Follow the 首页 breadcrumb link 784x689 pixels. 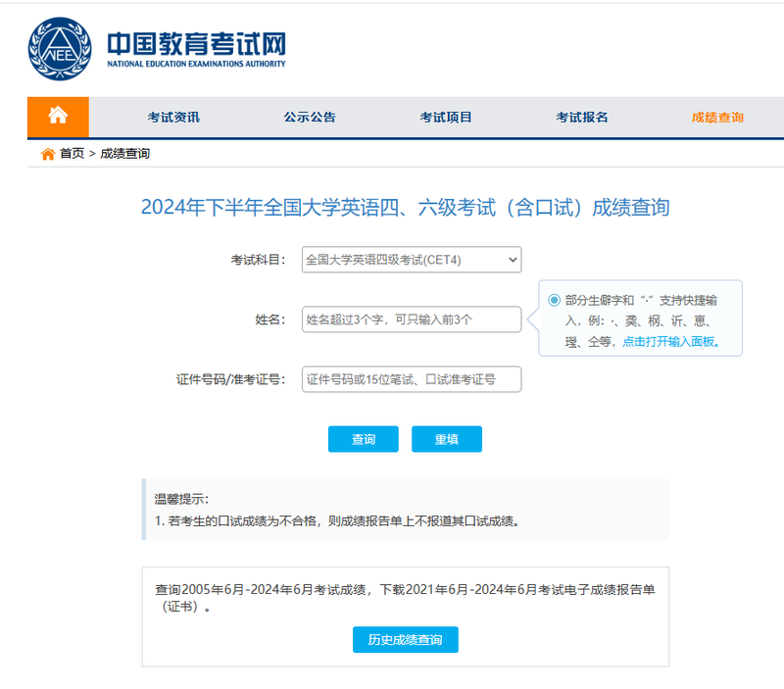point(72,154)
